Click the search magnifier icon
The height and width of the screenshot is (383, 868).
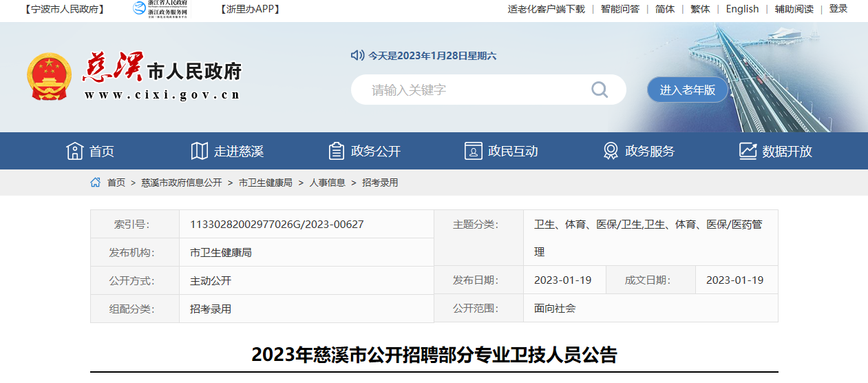599,90
